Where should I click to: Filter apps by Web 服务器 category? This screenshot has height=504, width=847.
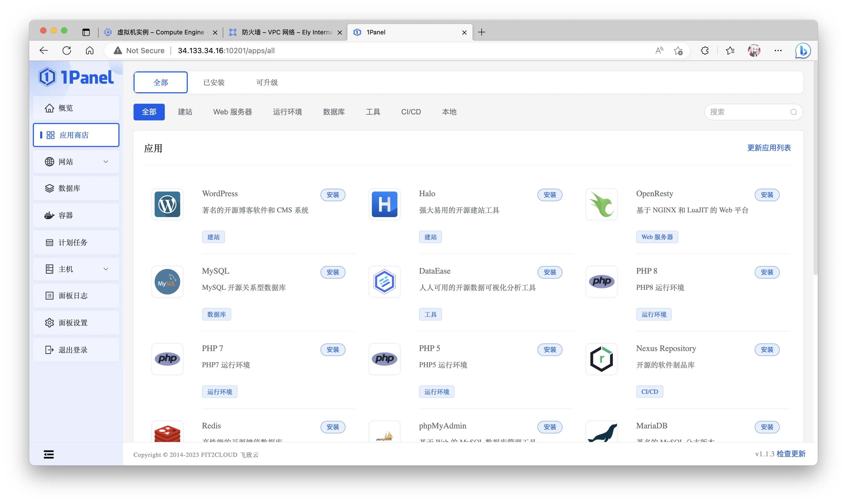[x=232, y=112]
